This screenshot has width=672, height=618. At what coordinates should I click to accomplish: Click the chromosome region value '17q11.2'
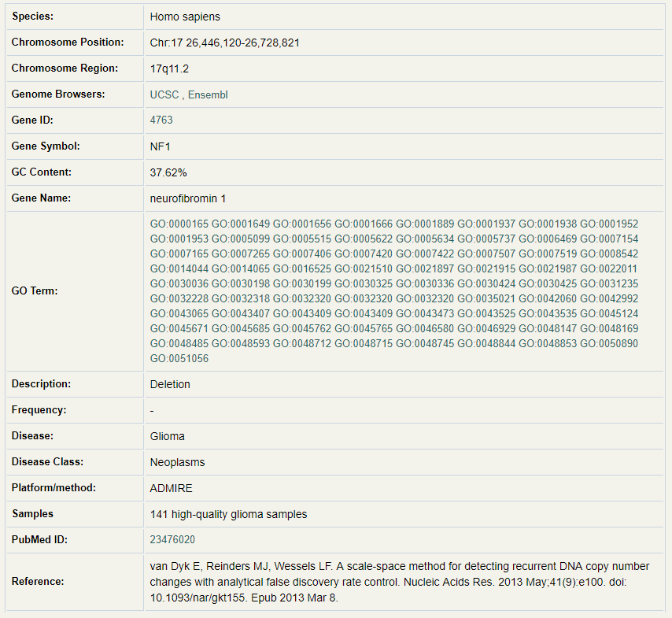pyautogui.click(x=169, y=69)
